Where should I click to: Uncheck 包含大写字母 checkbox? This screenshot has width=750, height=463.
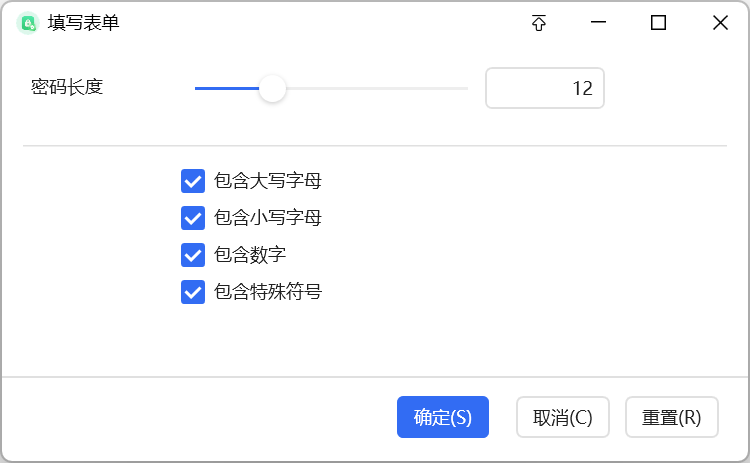(x=193, y=181)
